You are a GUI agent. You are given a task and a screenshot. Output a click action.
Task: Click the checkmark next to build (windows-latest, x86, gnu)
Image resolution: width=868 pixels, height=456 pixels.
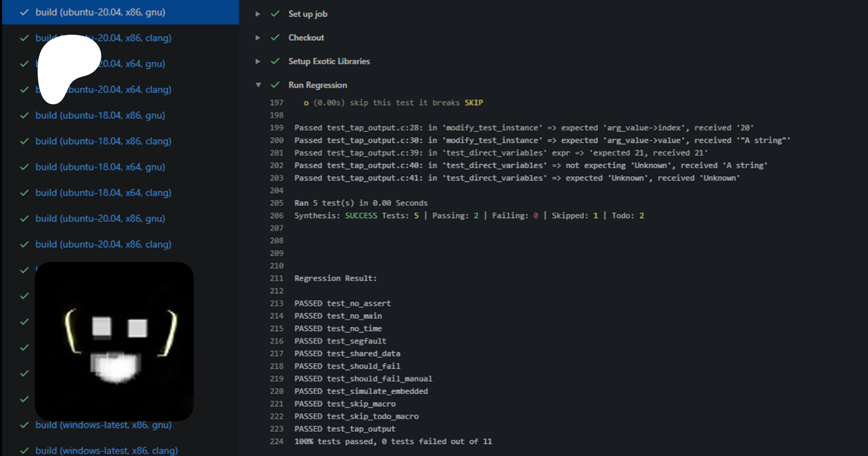(x=24, y=425)
